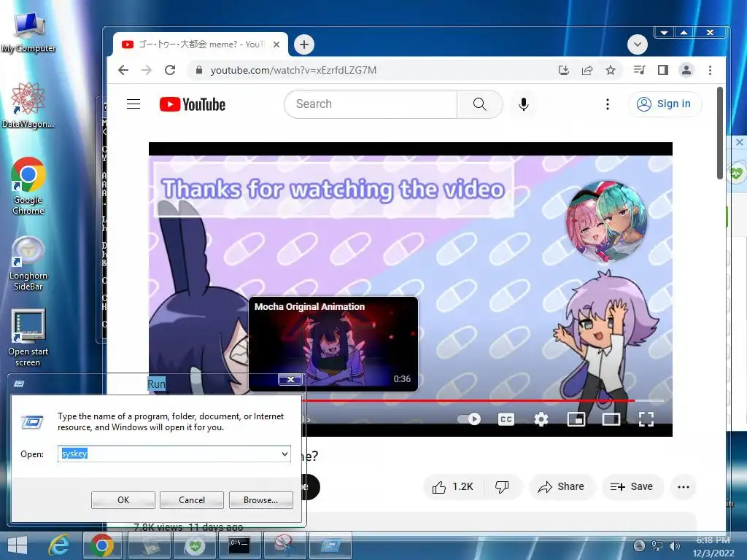Click the channel avatar circle in video

606,222
